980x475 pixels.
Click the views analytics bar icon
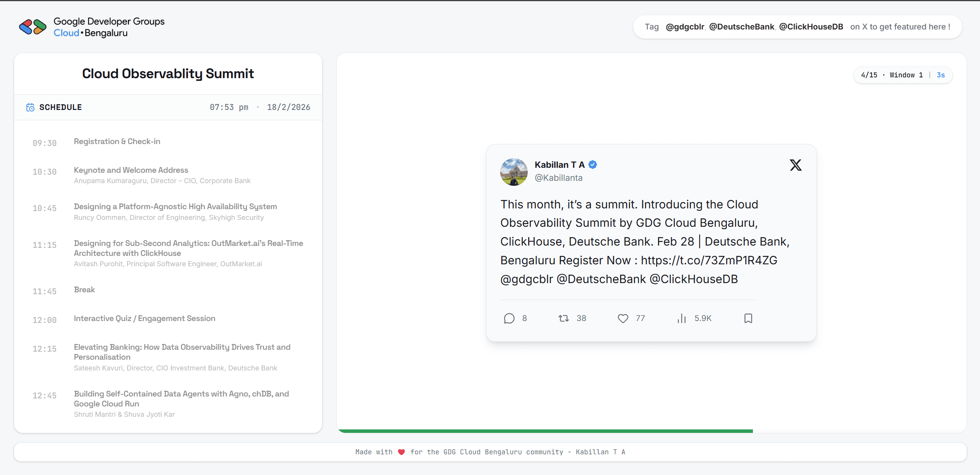tap(681, 318)
